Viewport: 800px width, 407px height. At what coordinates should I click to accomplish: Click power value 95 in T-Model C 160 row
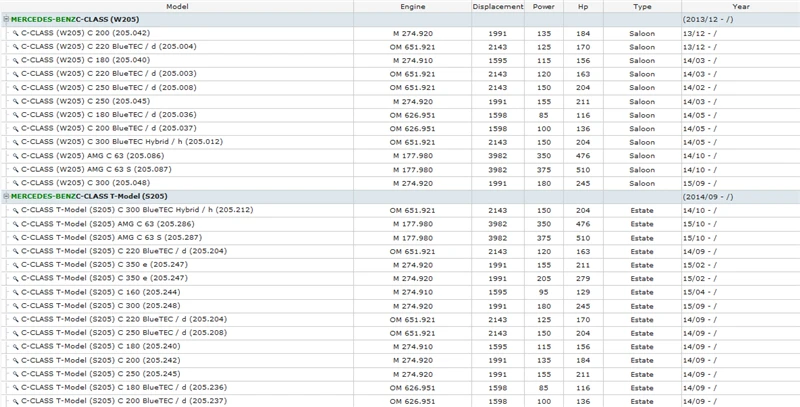click(544, 293)
